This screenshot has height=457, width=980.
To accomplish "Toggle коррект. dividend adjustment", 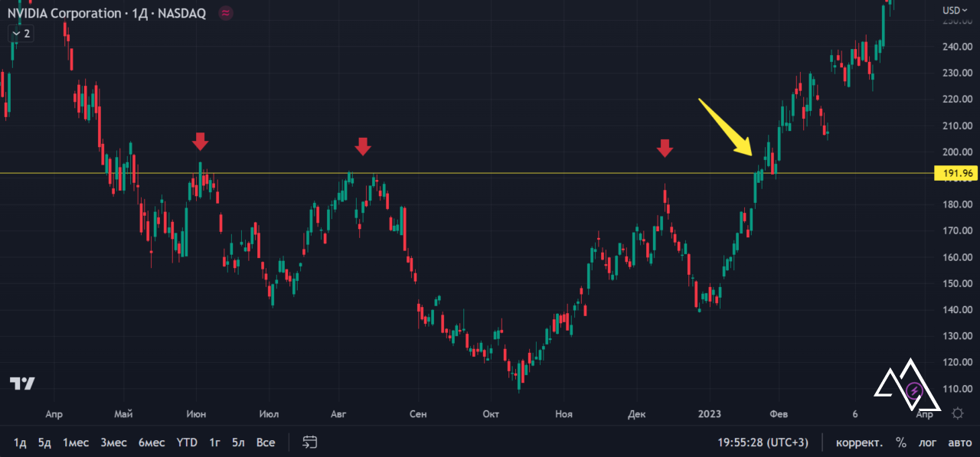I will [859, 442].
